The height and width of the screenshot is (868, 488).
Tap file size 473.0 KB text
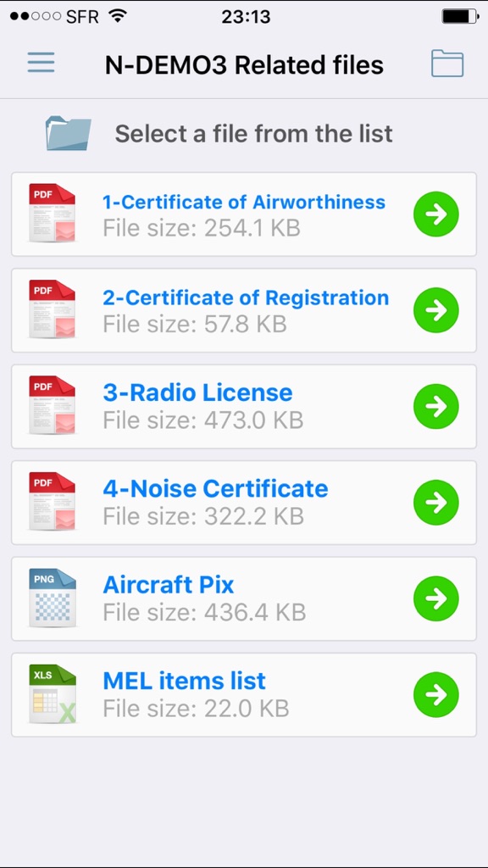[x=203, y=420]
